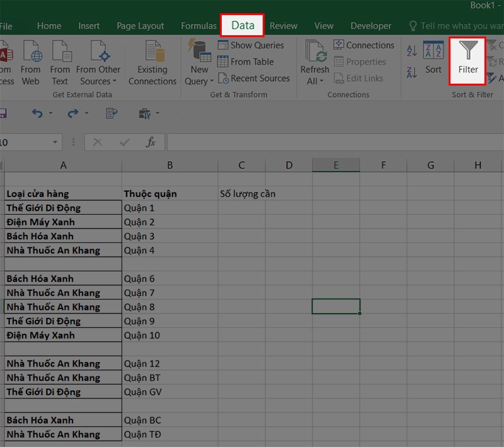The width and height of the screenshot is (504, 447).
Task: Click the Show Queries icon
Action: 223,45
